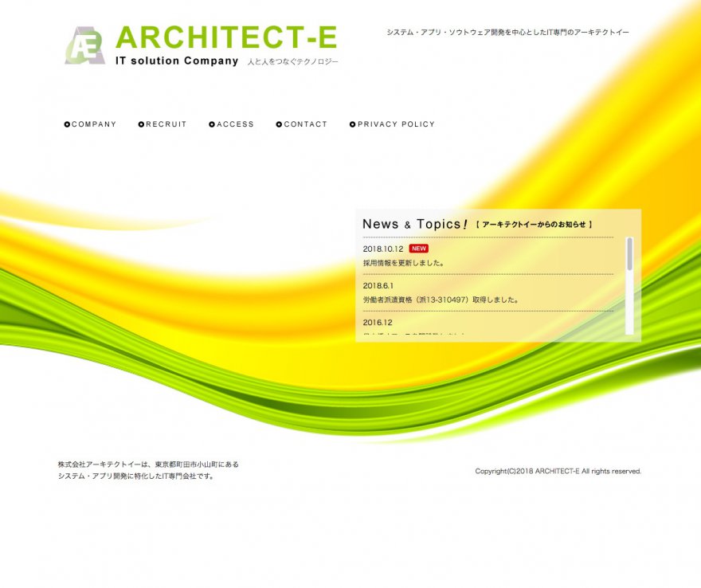Go to the RECRUIT page
The height and width of the screenshot is (588, 701).
click(x=163, y=124)
